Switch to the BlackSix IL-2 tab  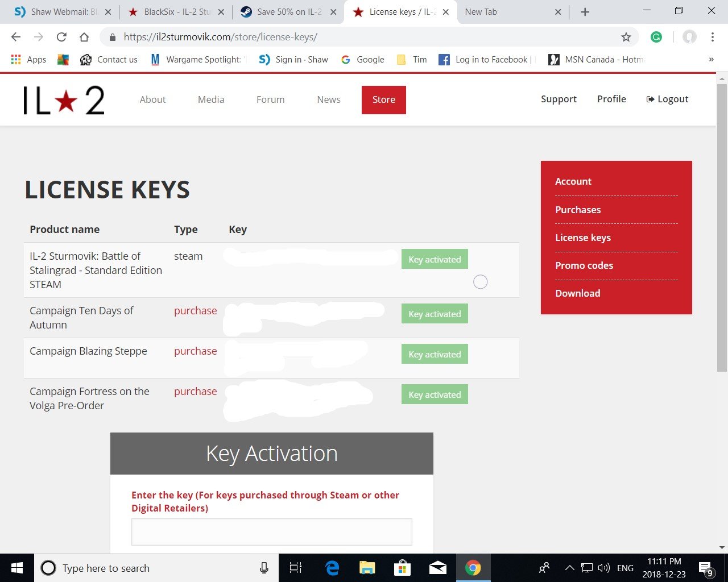click(175, 12)
